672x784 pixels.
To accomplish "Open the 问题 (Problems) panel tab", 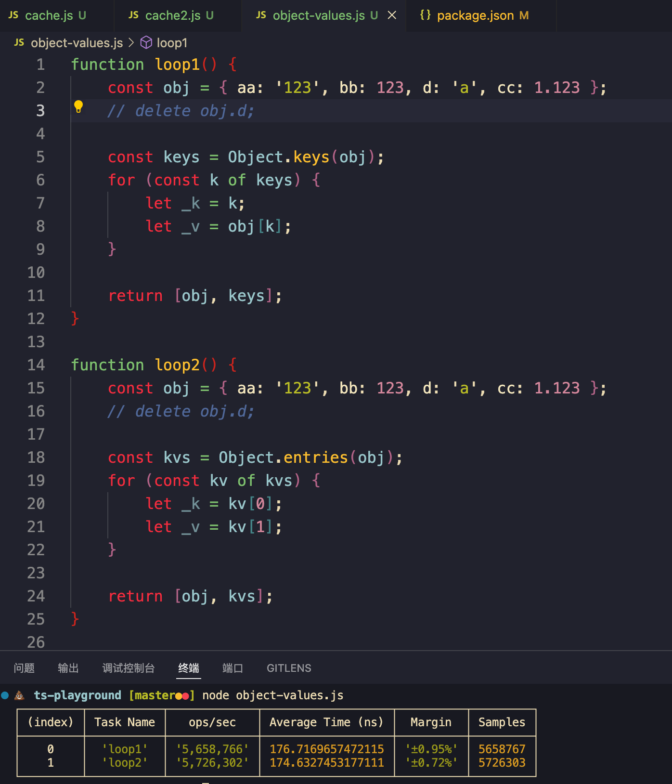I will coord(24,668).
